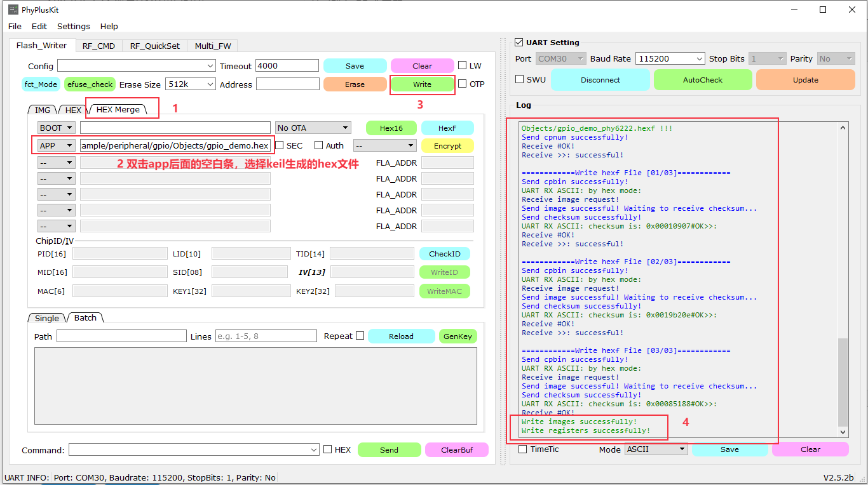Click the Encrypt button
Image resolution: width=868 pixels, height=485 pixels.
pos(447,145)
